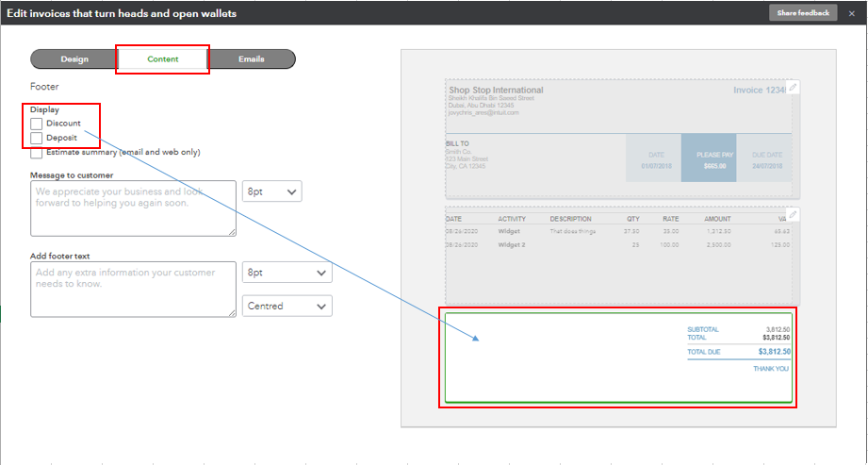Open footer text font size dropdown

coord(287,273)
